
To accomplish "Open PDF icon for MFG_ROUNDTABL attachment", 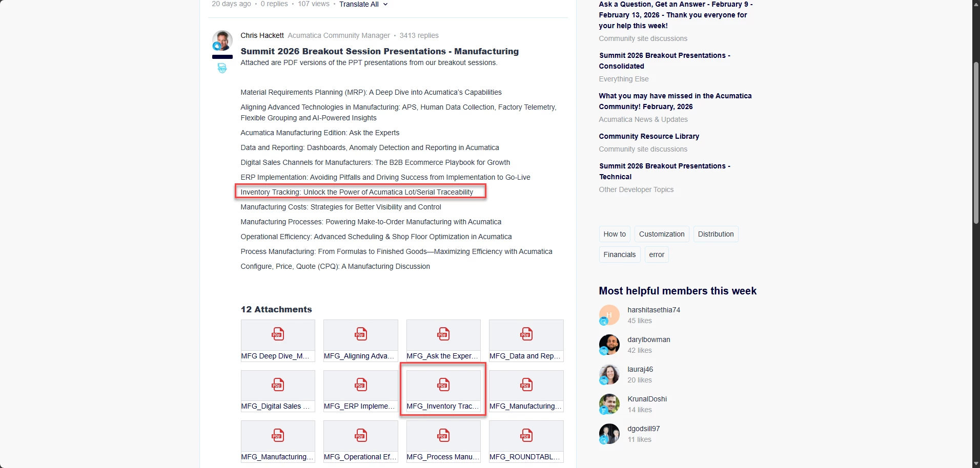I will pos(526,435).
